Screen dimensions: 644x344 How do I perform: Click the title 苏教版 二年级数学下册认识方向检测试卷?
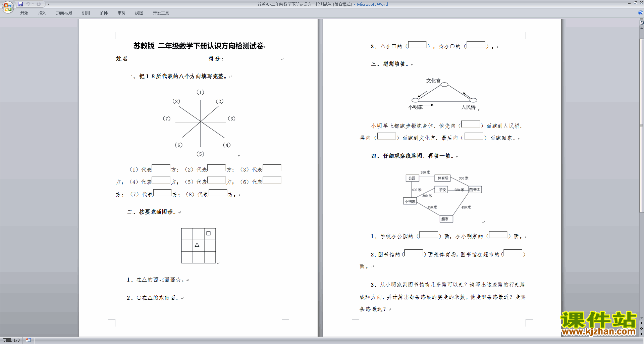click(198, 46)
